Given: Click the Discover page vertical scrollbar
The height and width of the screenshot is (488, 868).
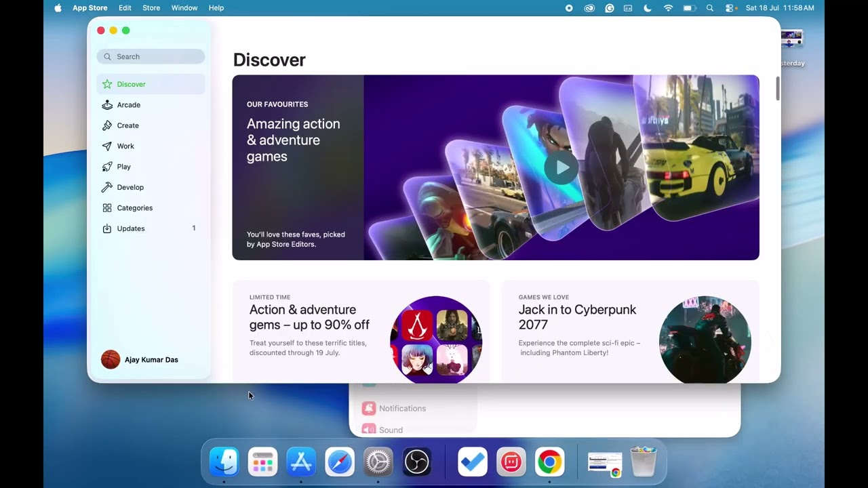Looking at the screenshot, I should click(777, 89).
